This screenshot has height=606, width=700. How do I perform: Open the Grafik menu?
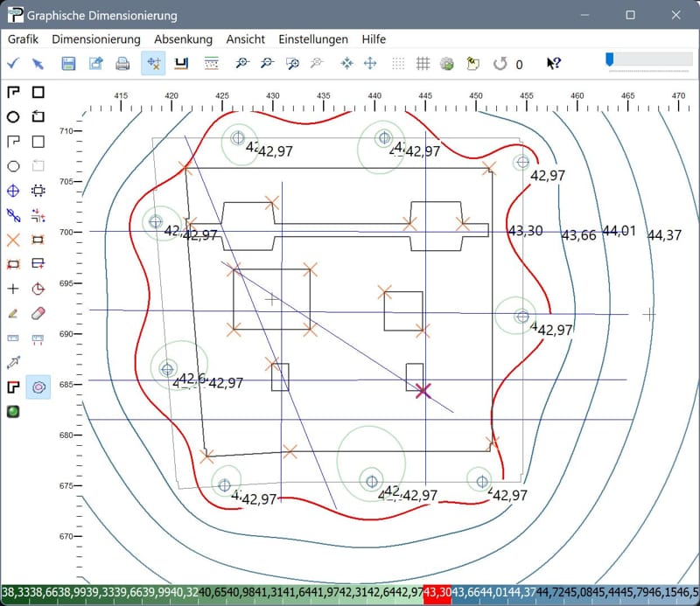coord(23,39)
